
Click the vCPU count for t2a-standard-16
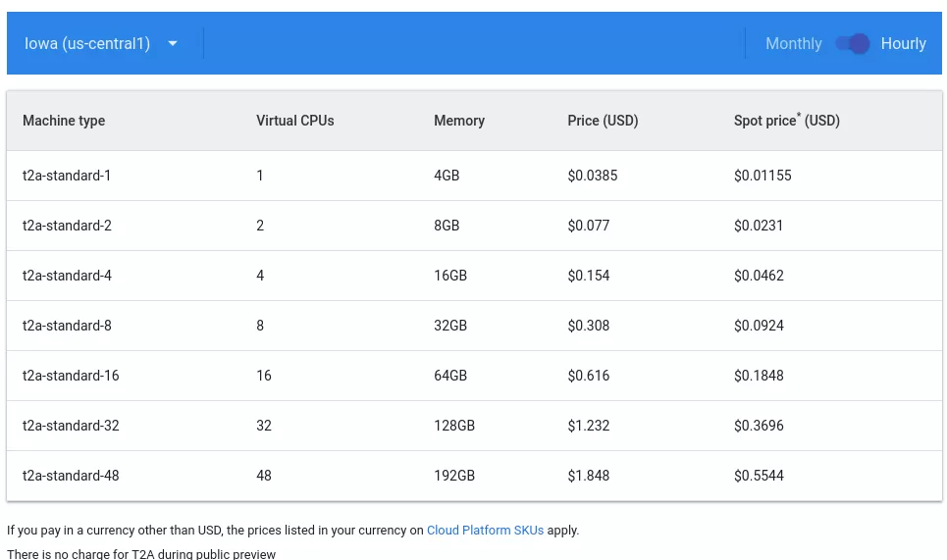[x=264, y=376]
